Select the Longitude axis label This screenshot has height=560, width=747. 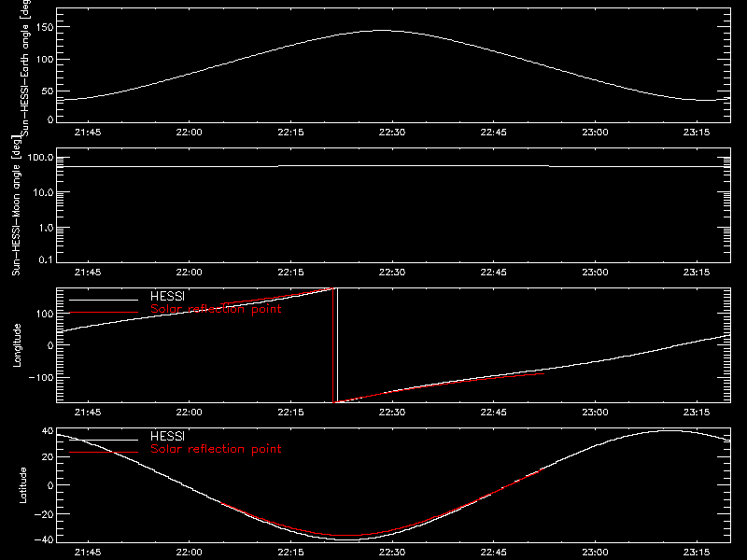(17, 345)
